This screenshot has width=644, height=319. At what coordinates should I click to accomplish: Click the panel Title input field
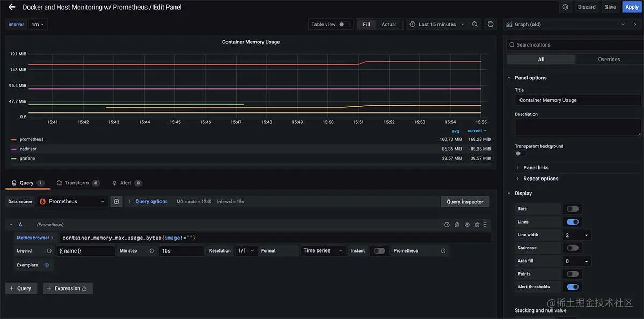[578, 100]
